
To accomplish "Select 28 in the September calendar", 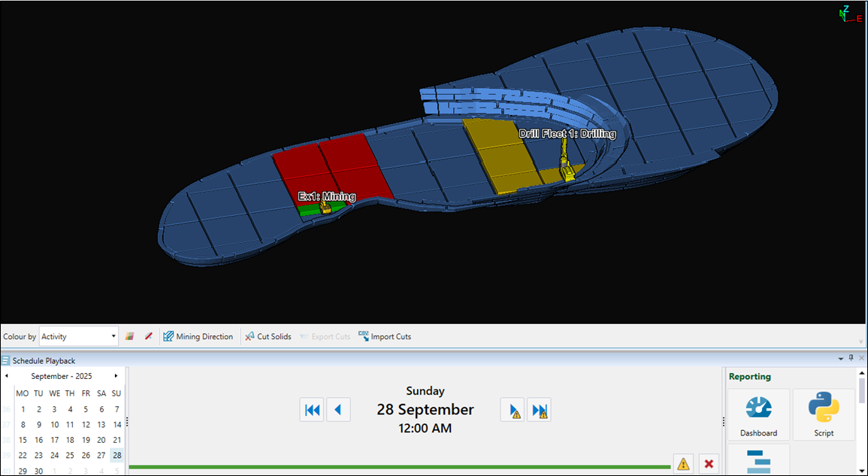I will [x=116, y=456].
